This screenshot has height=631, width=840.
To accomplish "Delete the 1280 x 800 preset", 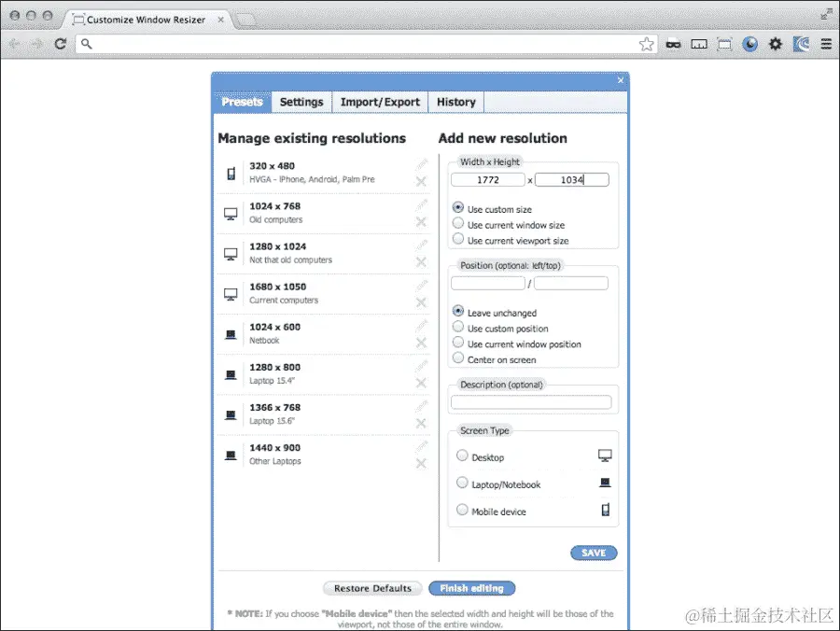I will click(421, 383).
